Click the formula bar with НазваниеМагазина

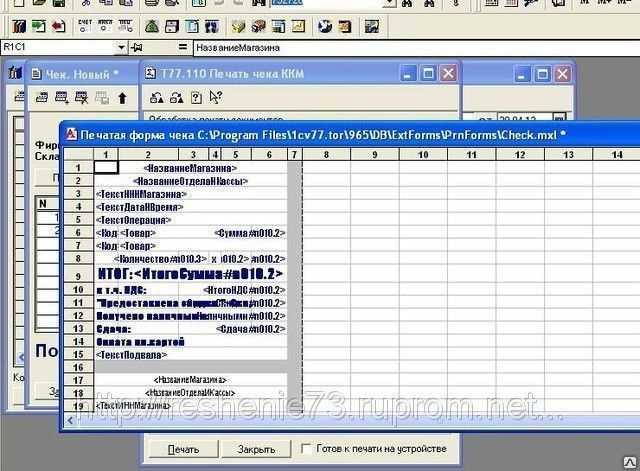[400, 47]
